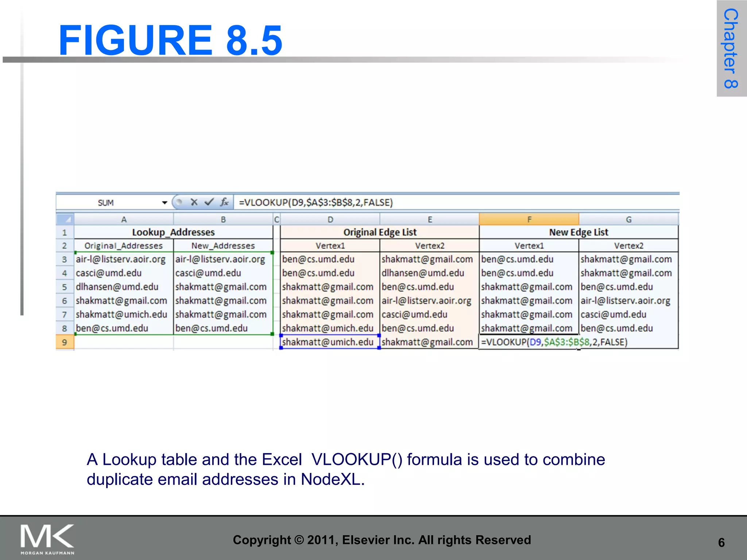Expand the Name Box dropdown arrow
The width and height of the screenshot is (747, 560).
165,202
